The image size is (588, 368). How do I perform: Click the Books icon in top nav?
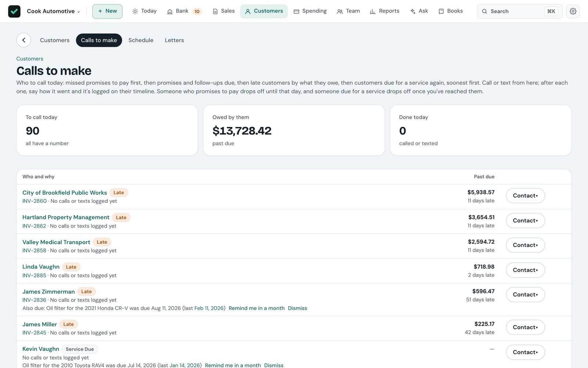point(441,11)
